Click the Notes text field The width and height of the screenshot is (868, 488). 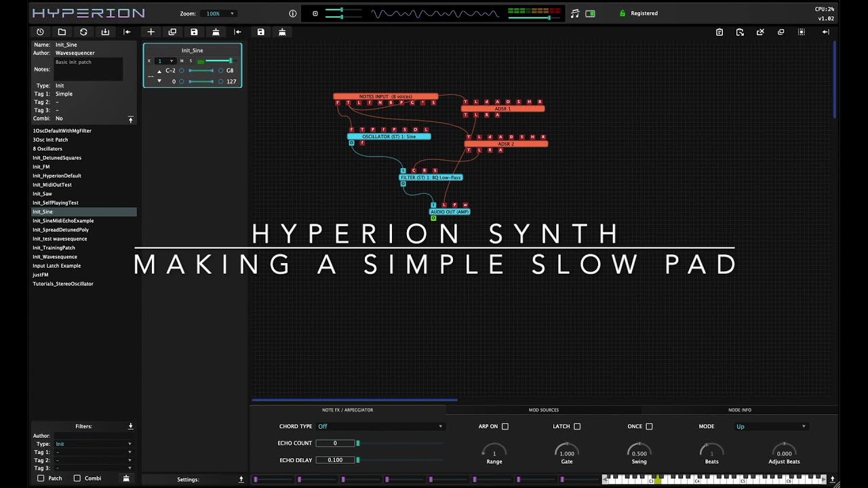click(88, 69)
